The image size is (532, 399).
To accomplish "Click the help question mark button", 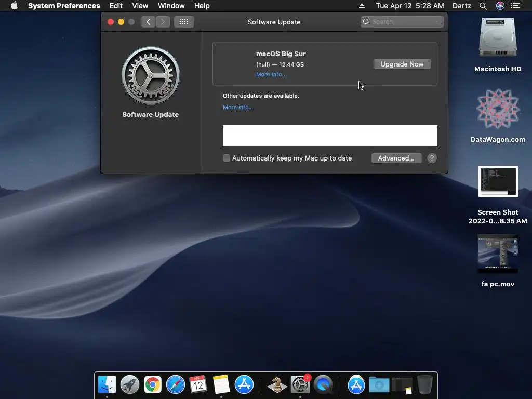I will click(x=432, y=158).
